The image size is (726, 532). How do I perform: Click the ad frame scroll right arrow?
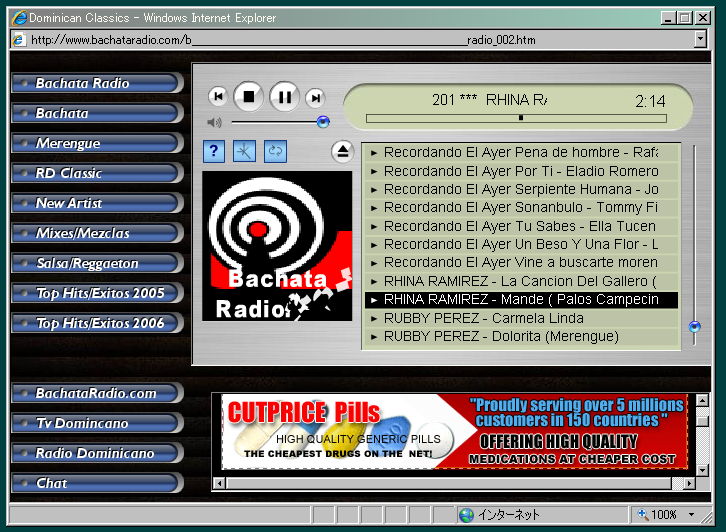coord(690,484)
